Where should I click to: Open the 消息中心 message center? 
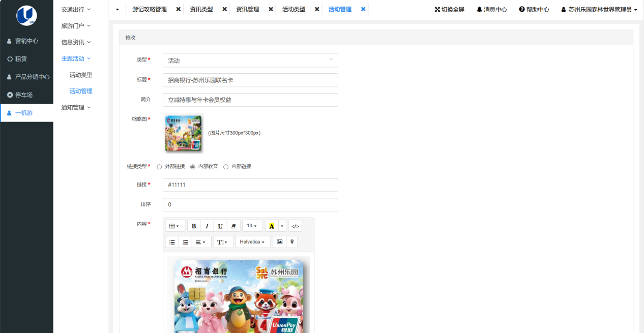(491, 10)
